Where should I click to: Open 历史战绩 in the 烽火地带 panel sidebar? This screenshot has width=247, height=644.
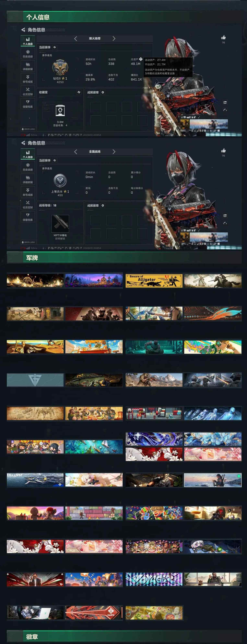28,54
